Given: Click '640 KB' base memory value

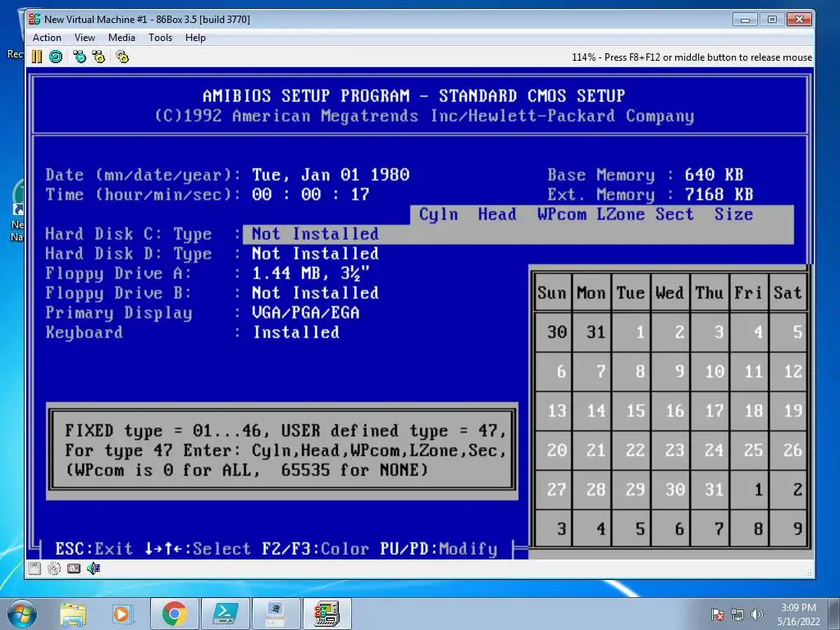Looking at the screenshot, I should coord(714,175).
